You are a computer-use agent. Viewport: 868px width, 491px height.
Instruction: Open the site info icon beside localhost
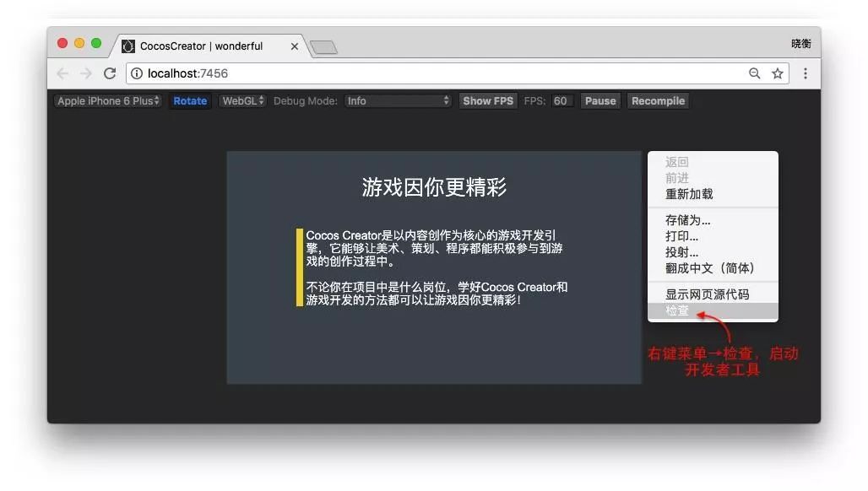coord(137,73)
